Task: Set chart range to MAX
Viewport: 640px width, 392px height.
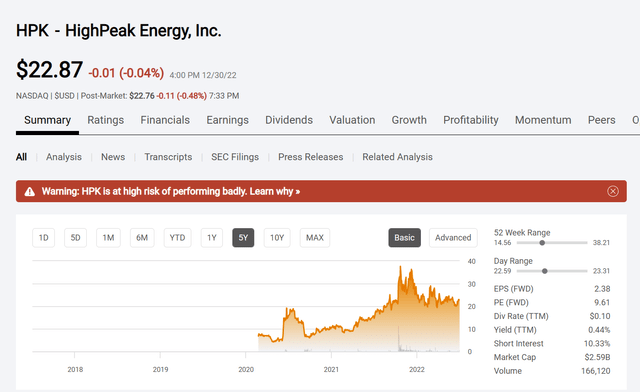Action: (x=315, y=238)
